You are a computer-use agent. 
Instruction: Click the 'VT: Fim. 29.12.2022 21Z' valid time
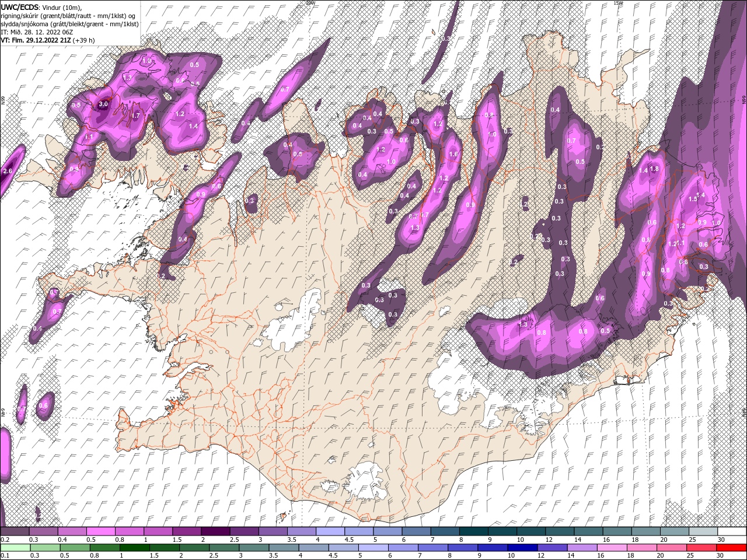[x=36, y=40]
